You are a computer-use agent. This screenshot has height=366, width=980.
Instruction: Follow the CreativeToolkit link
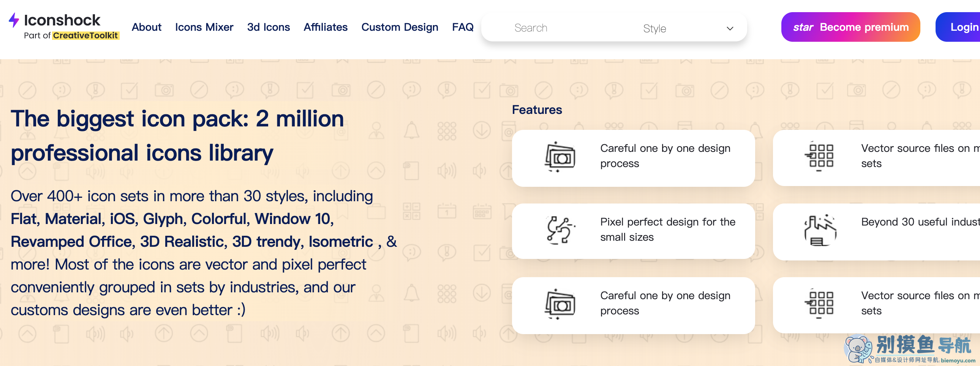(85, 36)
